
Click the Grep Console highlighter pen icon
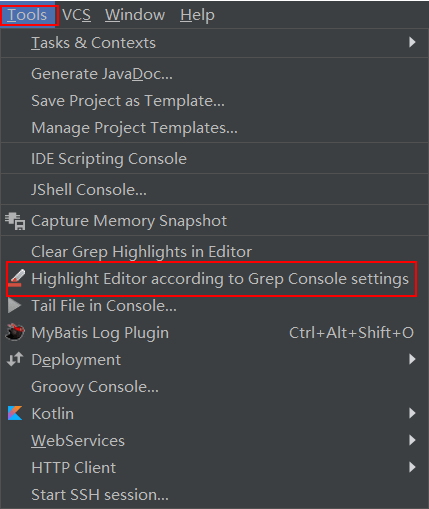(16, 278)
